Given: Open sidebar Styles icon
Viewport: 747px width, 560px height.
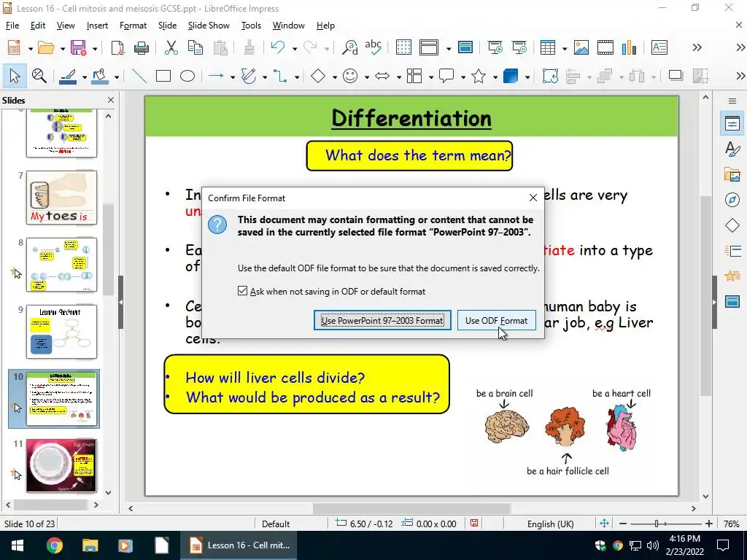Looking at the screenshot, I should pyautogui.click(x=732, y=149).
